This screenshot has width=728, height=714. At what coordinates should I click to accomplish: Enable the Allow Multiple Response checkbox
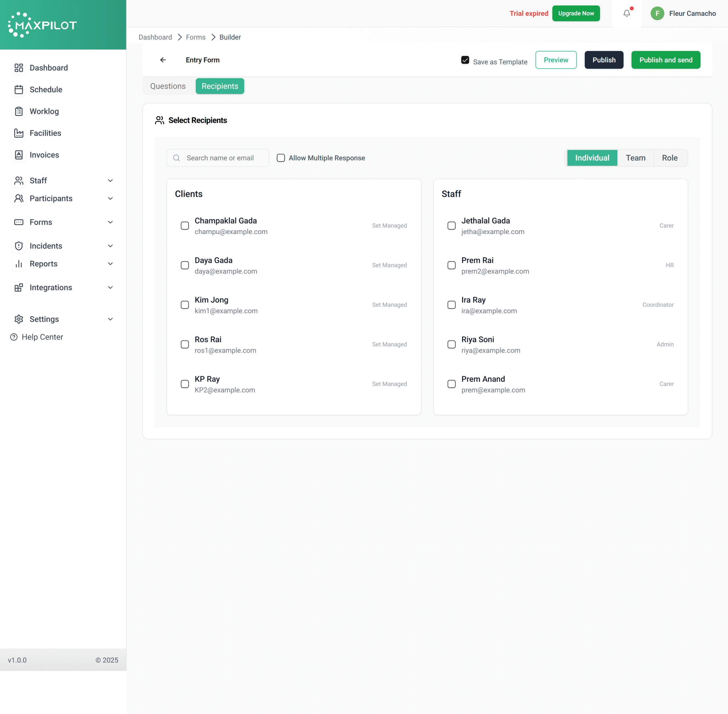click(x=281, y=158)
